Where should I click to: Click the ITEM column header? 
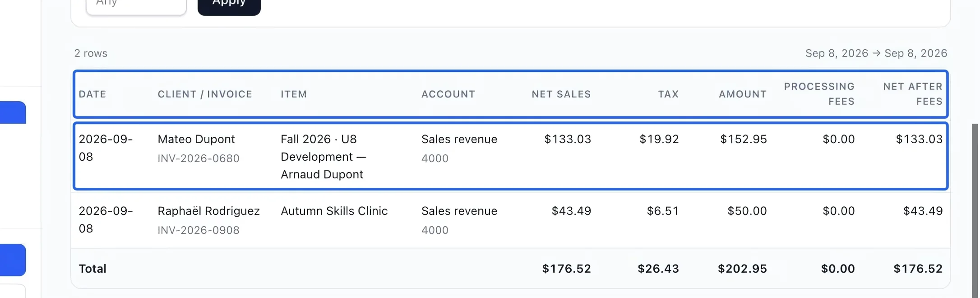point(294,94)
